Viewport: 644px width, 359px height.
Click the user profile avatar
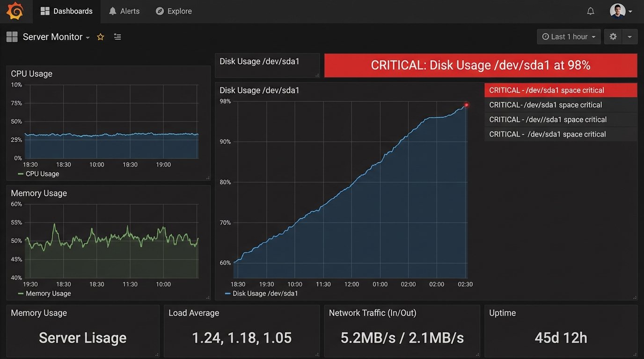tap(617, 11)
